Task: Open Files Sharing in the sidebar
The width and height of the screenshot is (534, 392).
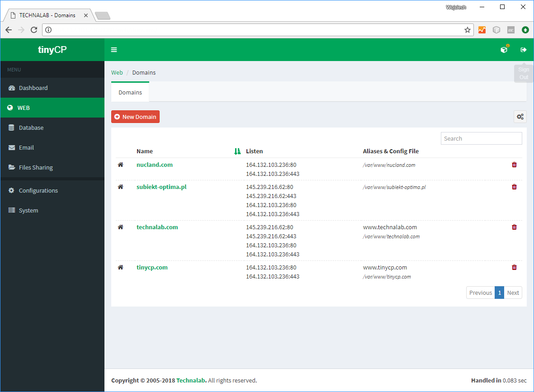Action: [52, 167]
